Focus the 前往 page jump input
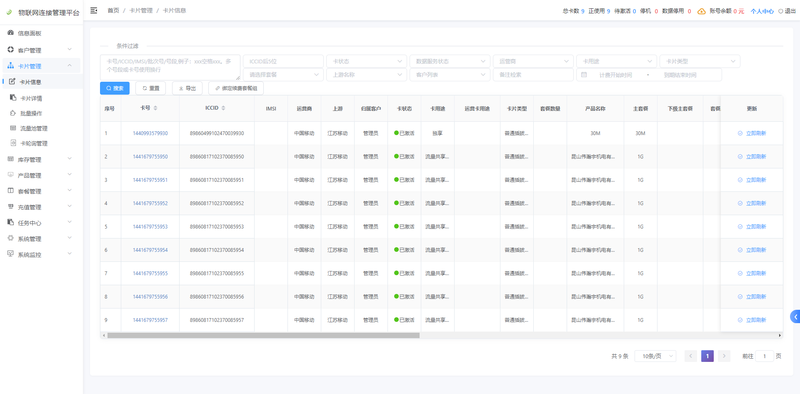 click(764, 356)
